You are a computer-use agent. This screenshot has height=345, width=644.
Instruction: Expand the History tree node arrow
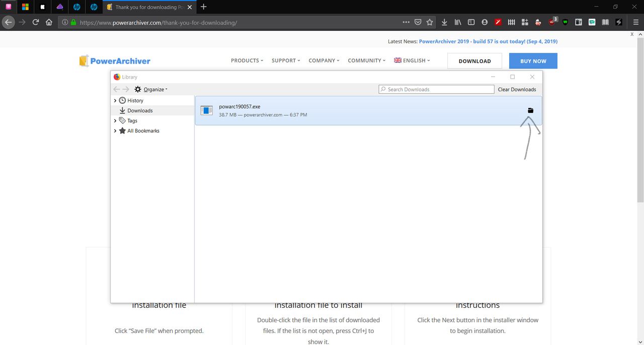tap(115, 101)
